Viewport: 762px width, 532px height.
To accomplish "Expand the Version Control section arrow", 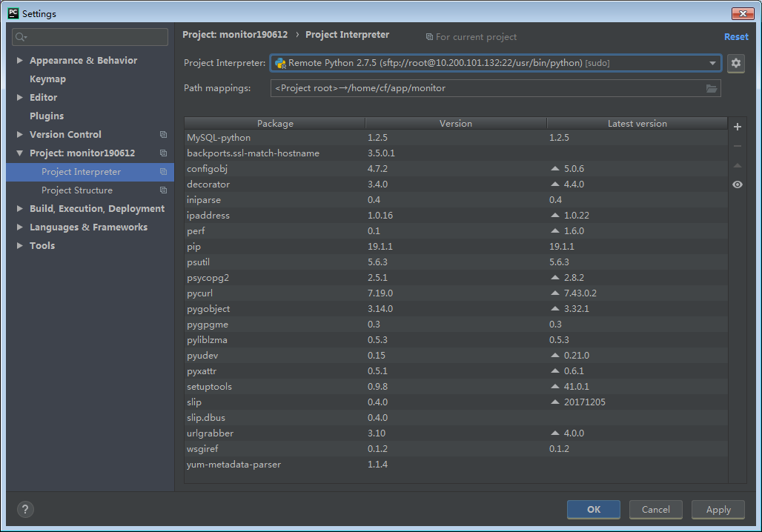I will click(20, 134).
